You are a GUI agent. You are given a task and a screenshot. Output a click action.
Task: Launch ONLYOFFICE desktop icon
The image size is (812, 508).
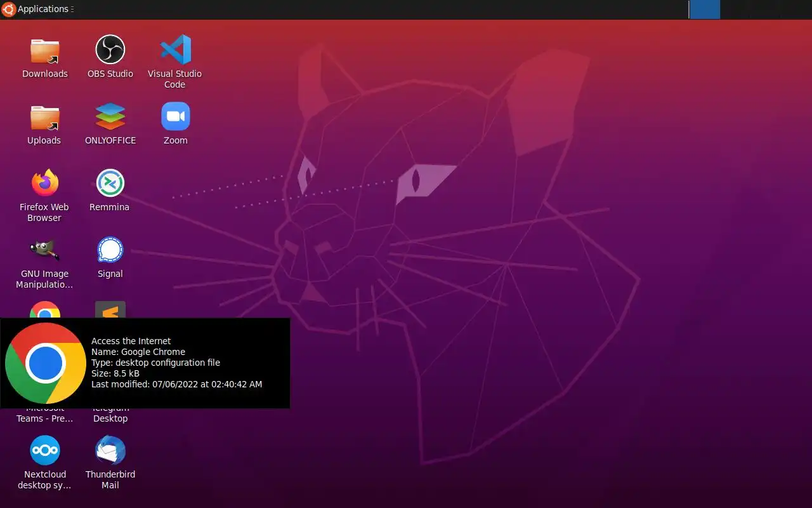tap(110, 116)
